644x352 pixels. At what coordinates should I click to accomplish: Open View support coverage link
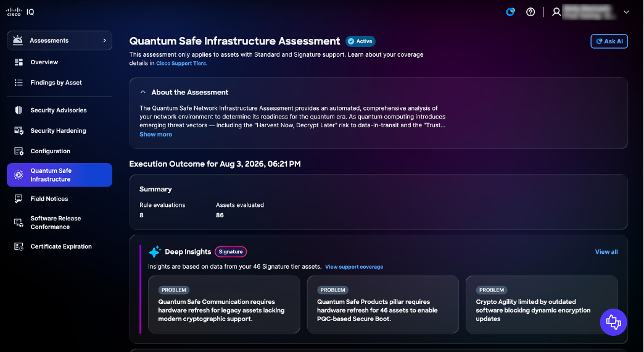click(354, 267)
